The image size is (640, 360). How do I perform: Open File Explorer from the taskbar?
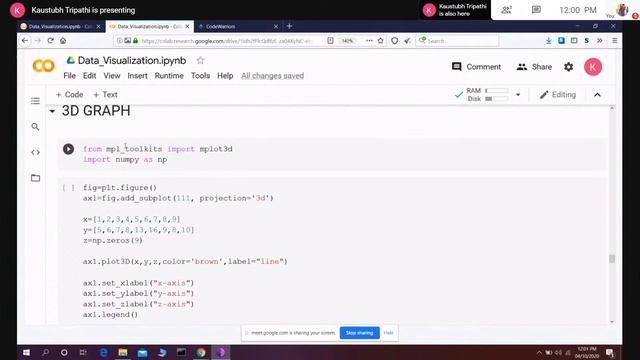pyautogui.click(x=122, y=353)
